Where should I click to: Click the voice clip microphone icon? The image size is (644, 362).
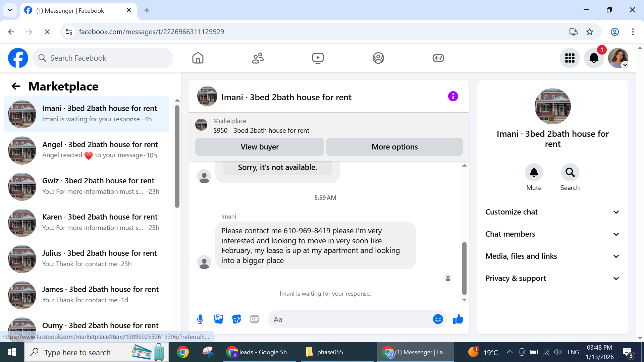click(x=200, y=319)
